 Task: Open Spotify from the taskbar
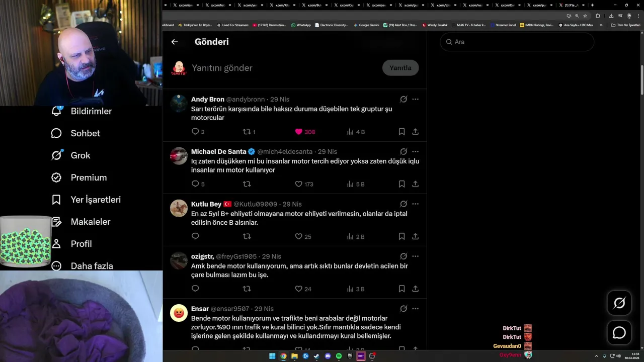339,356
